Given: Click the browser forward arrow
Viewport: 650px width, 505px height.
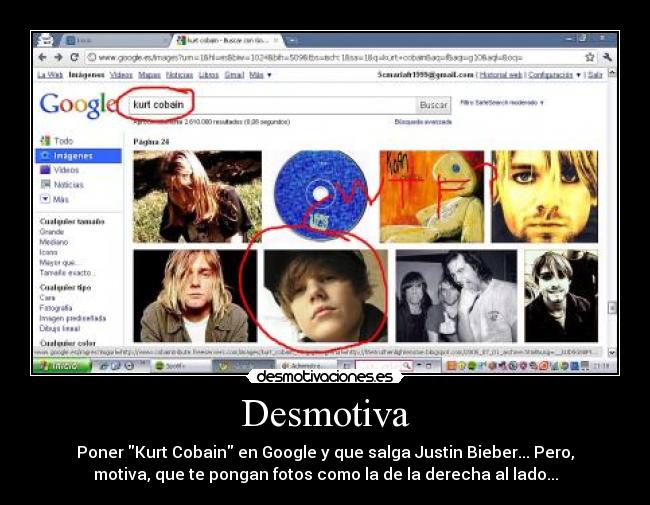Looking at the screenshot, I should [x=58, y=57].
